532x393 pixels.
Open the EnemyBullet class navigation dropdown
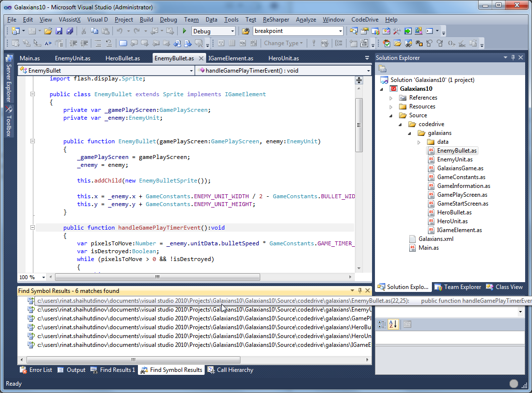pyautogui.click(x=191, y=71)
